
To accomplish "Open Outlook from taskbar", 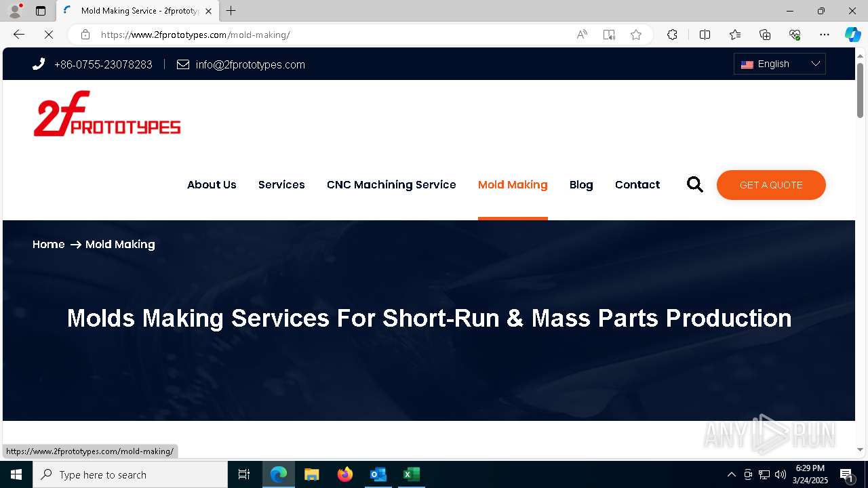I will pyautogui.click(x=378, y=474).
